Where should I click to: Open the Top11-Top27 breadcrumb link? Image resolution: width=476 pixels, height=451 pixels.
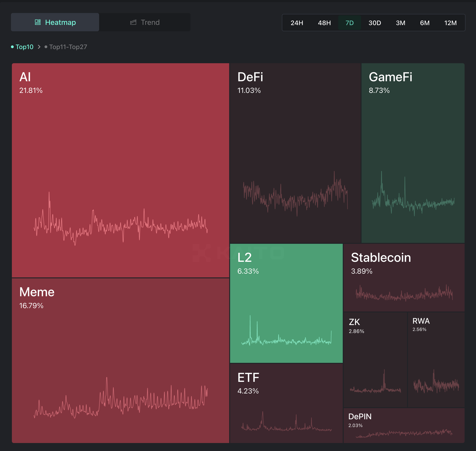click(68, 47)
